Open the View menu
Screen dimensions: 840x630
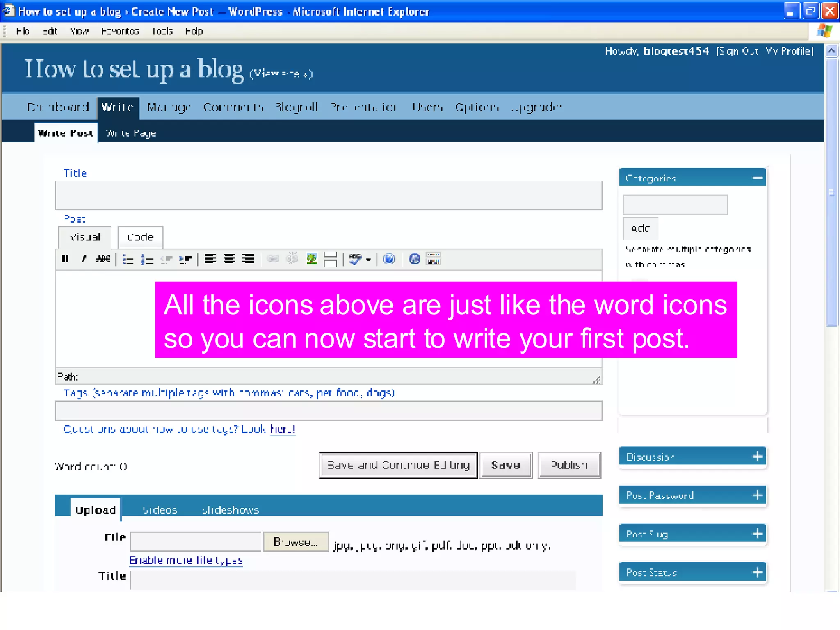(x=79, y=31)
